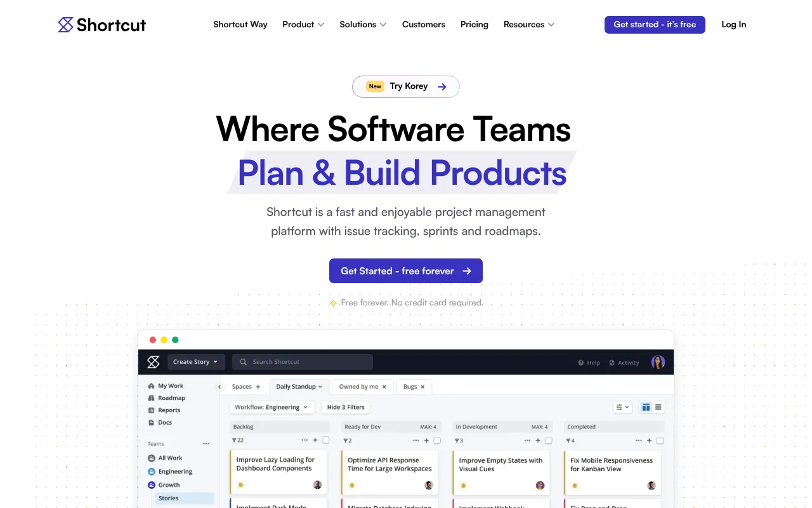This screenshot has width=812, height=508.
Task: Click the Backlog filter count icon
Action: click(234, 440)
